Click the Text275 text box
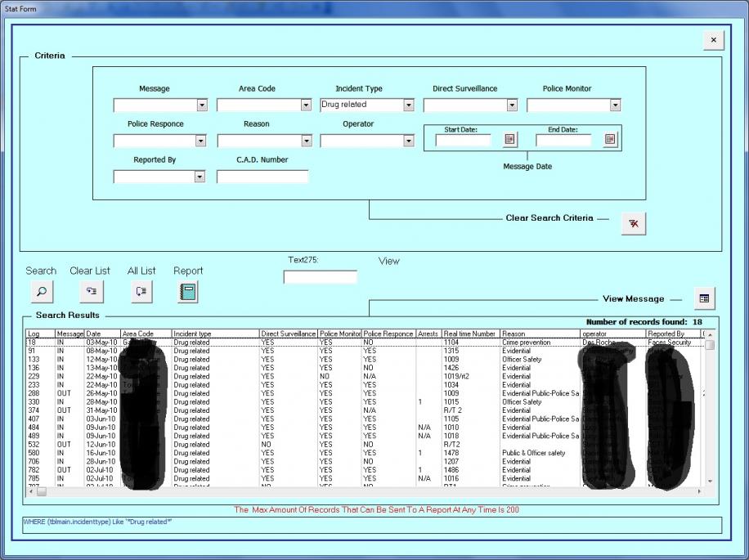The image size is (749, 560). pyautogui.click(x=320, y=277)
